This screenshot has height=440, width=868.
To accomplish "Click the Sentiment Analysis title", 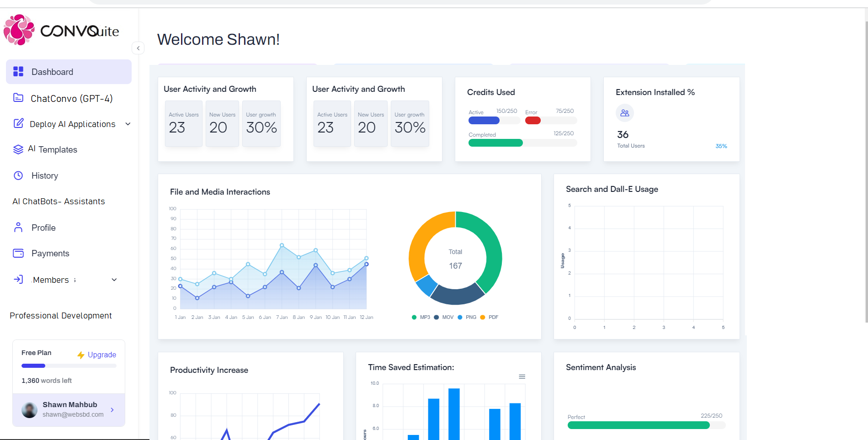I will point(601,367).
